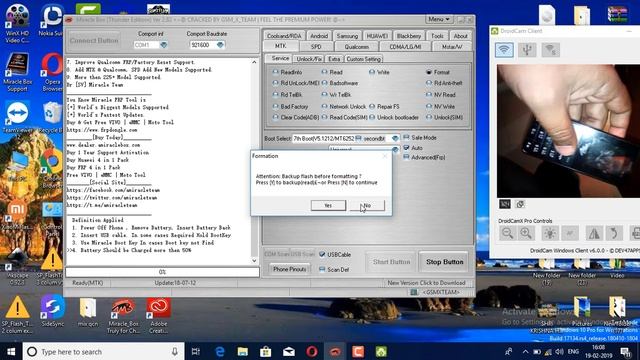
Task: Expand the Comport Baudrate dropdown
Action: tap(220, 45)
